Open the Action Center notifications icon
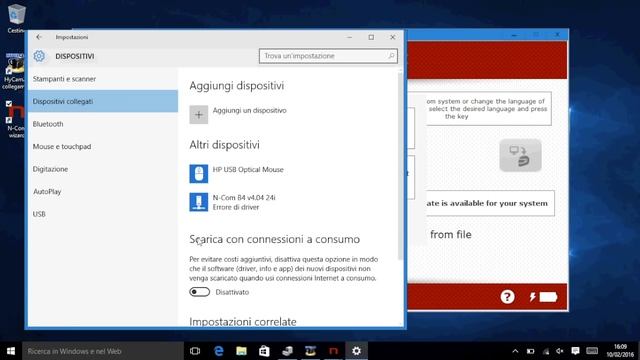 pyautogui.click(x=576, y=351)
